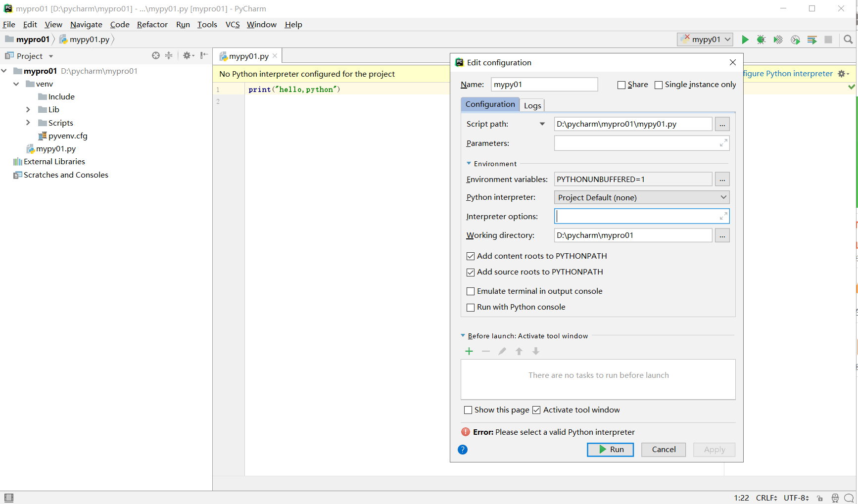
Task: Click the read-only lock icon in status bar
Action: coord(820,498)
